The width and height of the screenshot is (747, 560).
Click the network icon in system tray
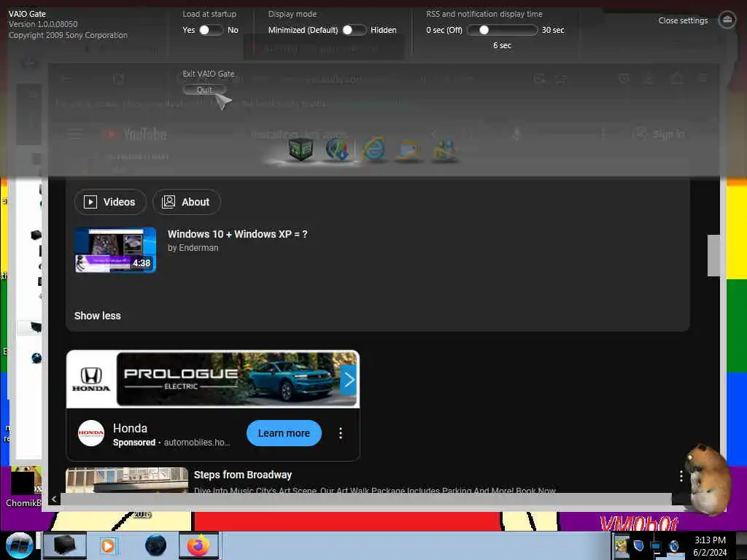click(656, 547)
